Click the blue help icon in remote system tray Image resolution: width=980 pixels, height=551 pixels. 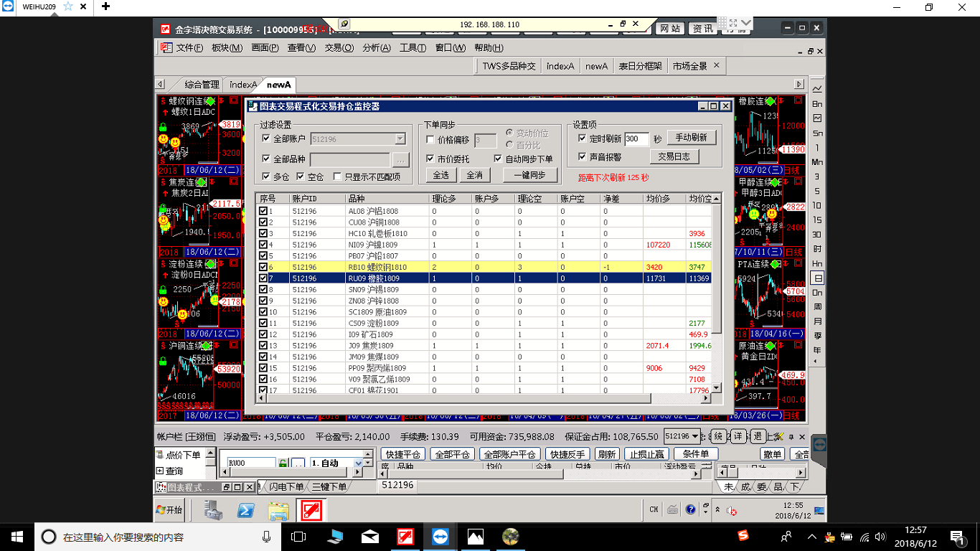[690, 510]
